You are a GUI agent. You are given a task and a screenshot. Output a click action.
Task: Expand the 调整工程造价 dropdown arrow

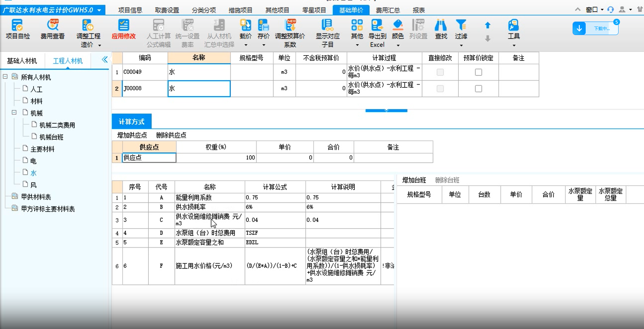click(x=100, y=45)
